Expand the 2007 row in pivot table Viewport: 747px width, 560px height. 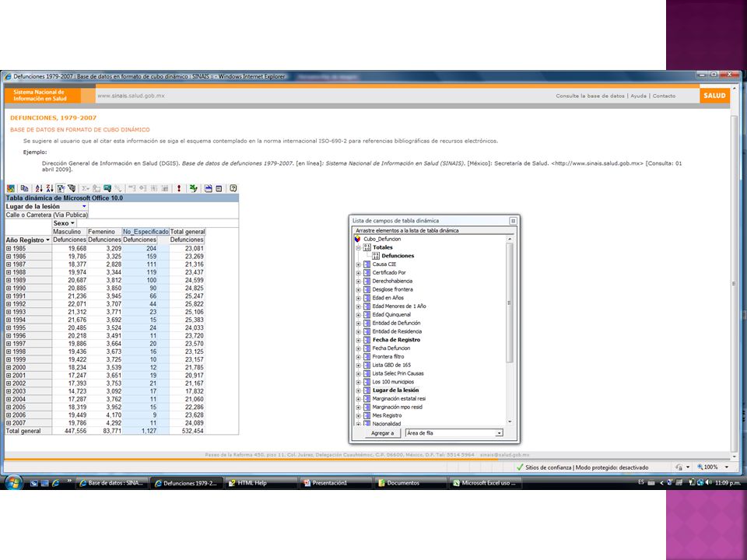[8, 423]
